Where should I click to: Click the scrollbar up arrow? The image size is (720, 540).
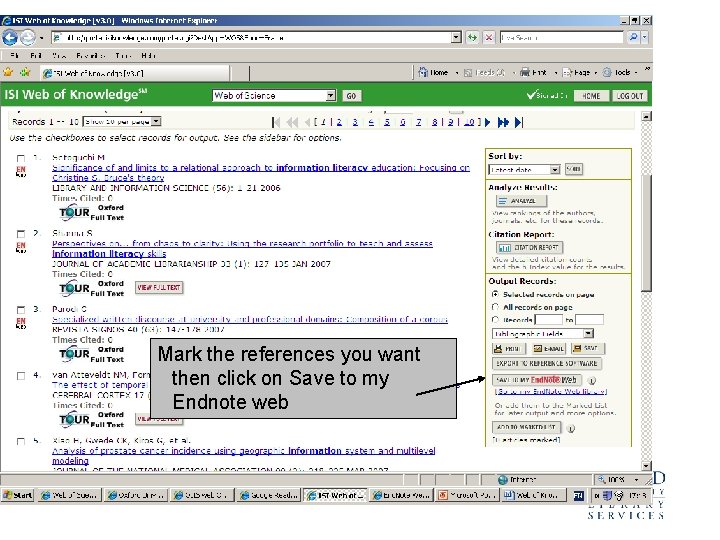coord(646,116)
